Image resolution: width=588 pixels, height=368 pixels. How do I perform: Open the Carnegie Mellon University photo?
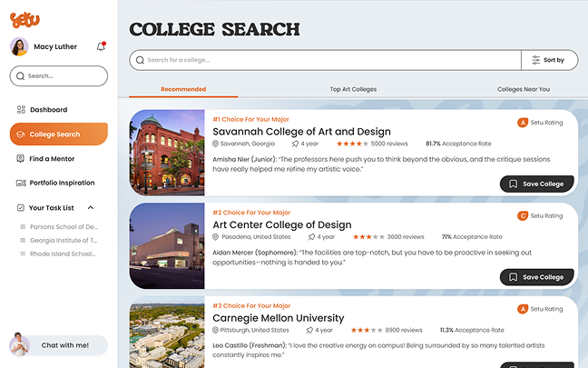coord(167,332)
